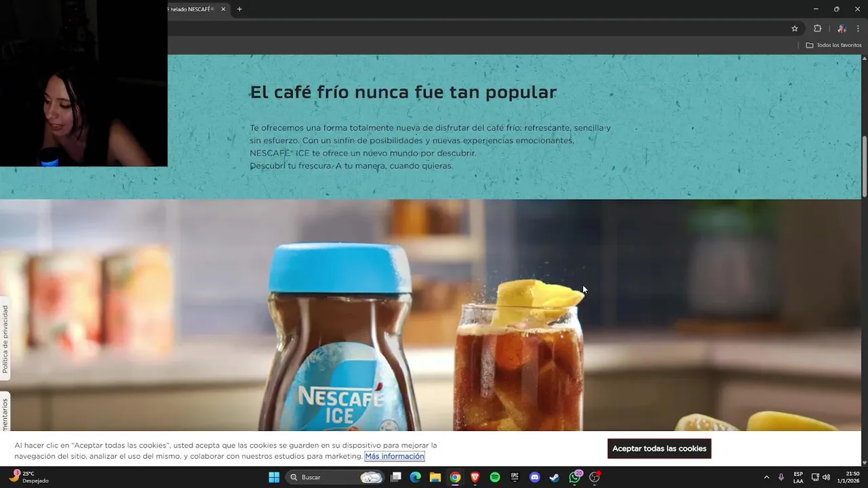The image size is (868, 488).
Task: Close the helado NESCAFÉ tab
Action: click(223, 9)
